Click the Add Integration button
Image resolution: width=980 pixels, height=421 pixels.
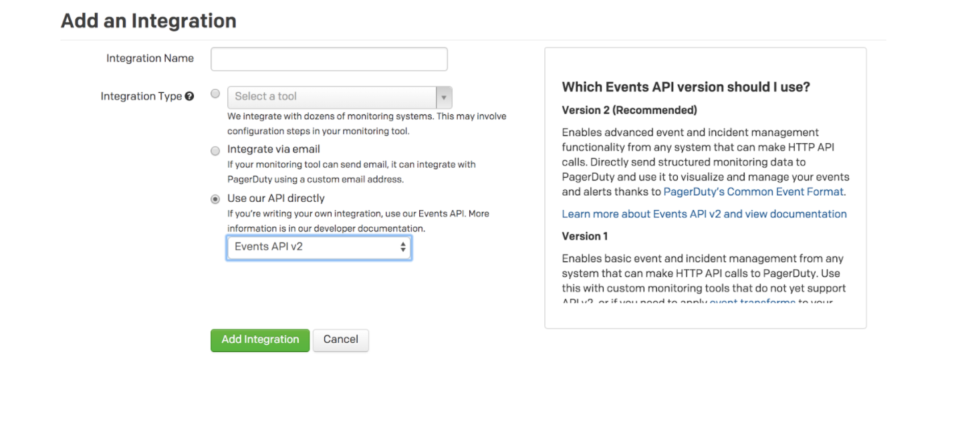coord(260,339)
